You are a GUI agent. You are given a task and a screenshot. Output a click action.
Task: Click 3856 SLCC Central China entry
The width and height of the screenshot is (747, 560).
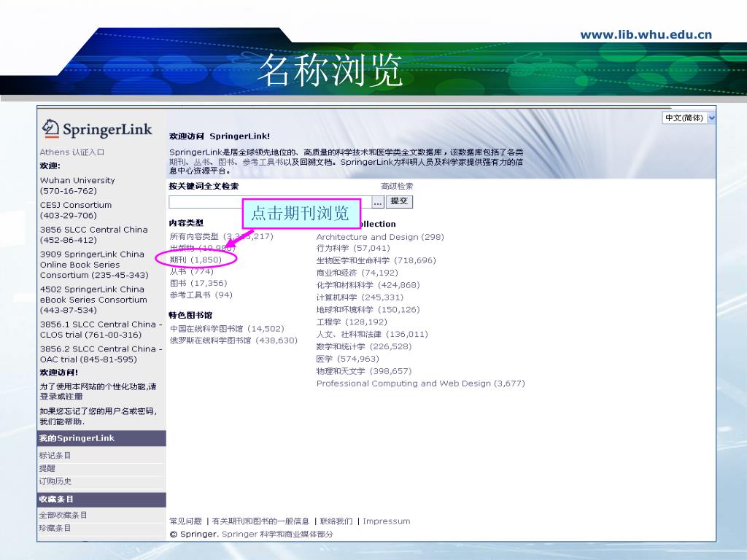click(x=94, y=235)
